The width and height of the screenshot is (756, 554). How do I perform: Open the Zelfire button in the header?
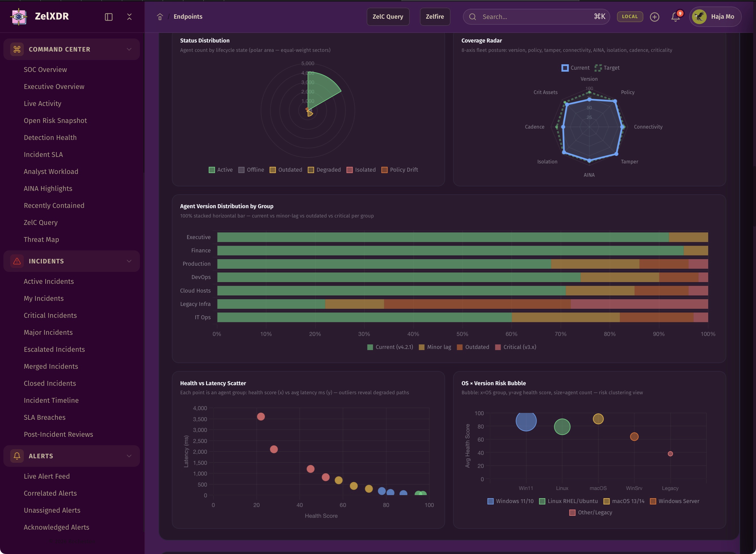(435, 17)
